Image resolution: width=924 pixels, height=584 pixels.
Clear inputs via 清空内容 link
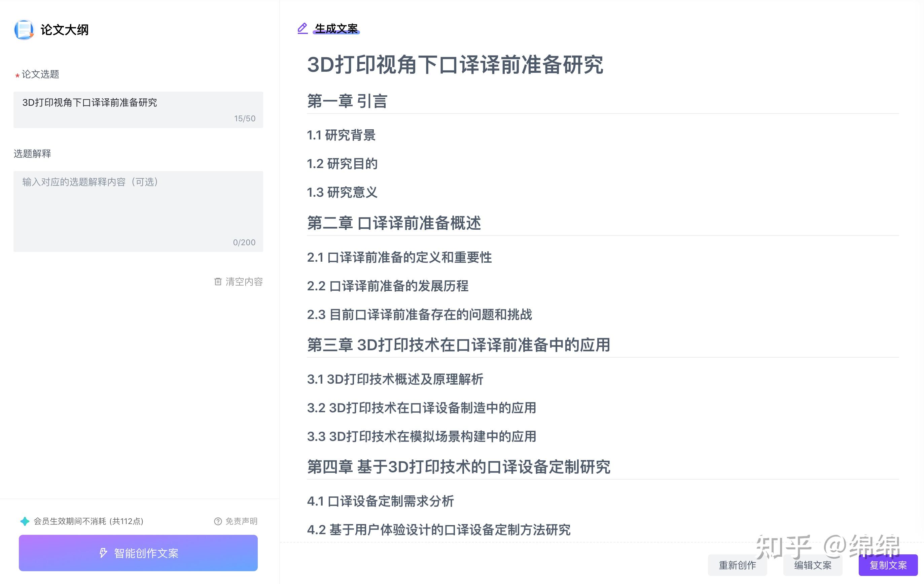point(244,282)
